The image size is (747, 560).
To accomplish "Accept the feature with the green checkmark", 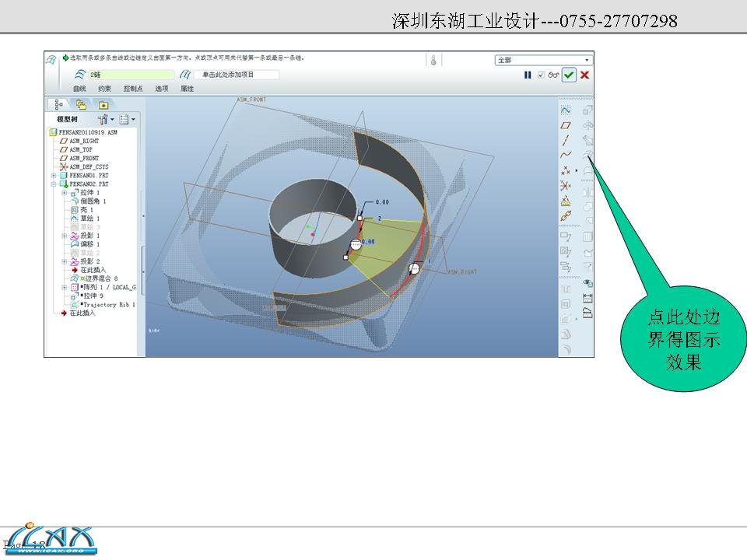I will 569,75.
